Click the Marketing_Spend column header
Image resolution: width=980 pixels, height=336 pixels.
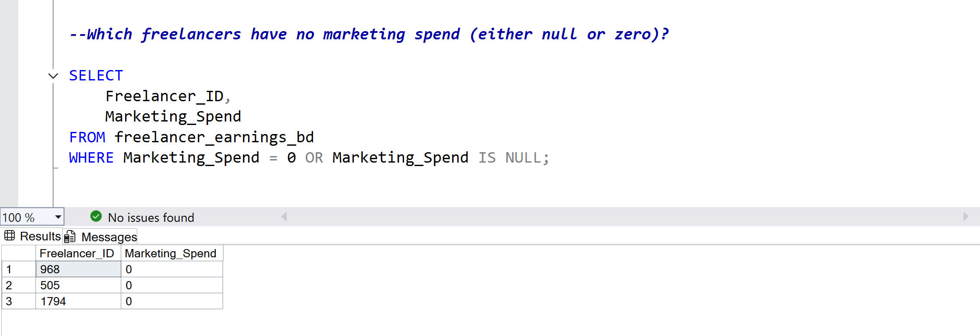pyautogui.click(x=171, y=253)
